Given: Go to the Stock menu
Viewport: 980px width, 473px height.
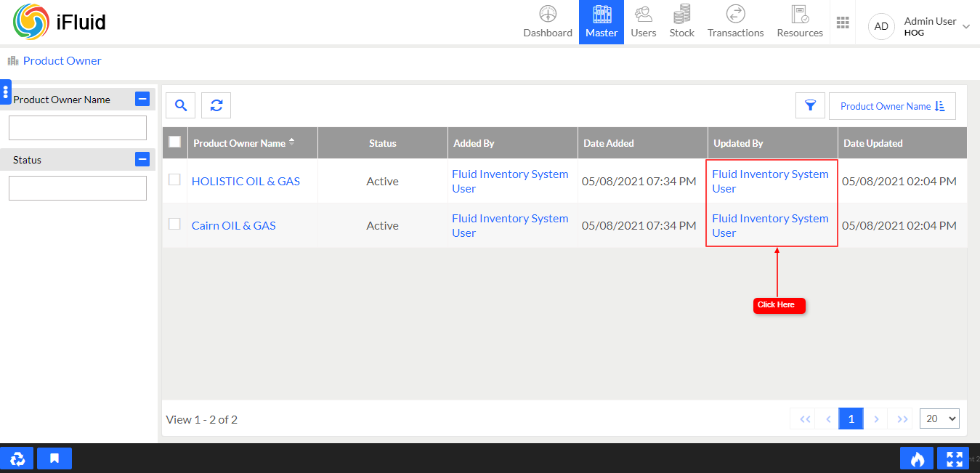Looking at the screenshot, I should [x=681, y=23].
